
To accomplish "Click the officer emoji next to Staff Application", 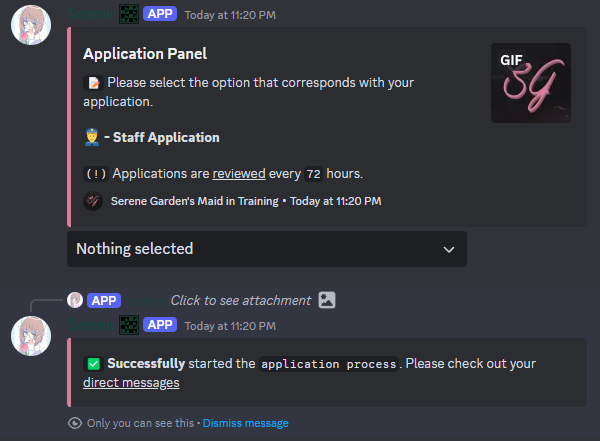I will [x=92, y=137].
